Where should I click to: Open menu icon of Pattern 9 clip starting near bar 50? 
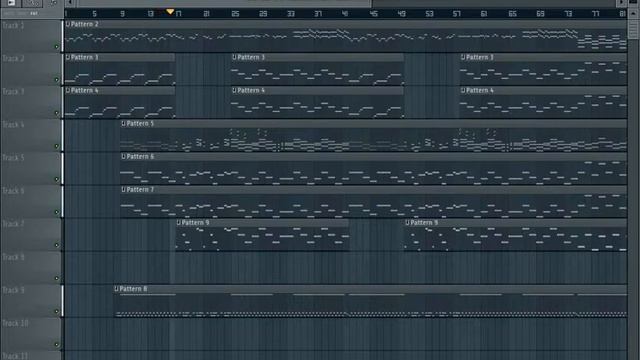point(407,223)
